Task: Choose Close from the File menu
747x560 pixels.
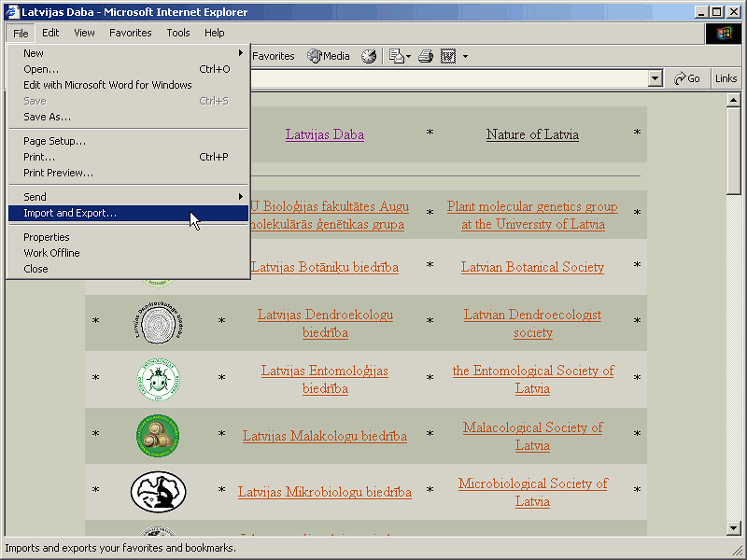Action: click(128, 269)
